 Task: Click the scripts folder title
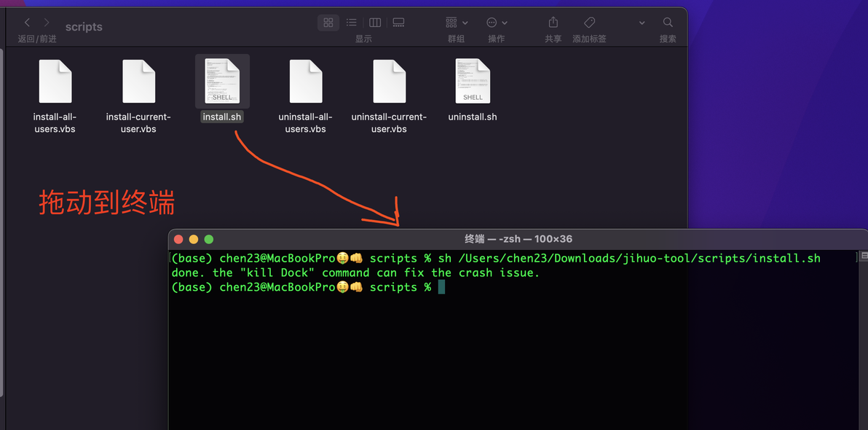(84, 27)
